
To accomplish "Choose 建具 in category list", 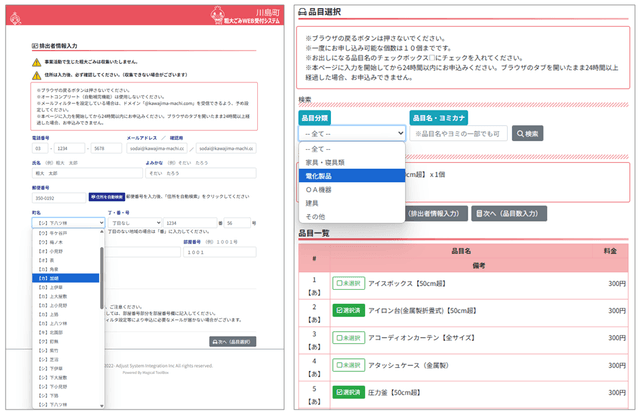I will pyautogui.click(x=352, y=203).
